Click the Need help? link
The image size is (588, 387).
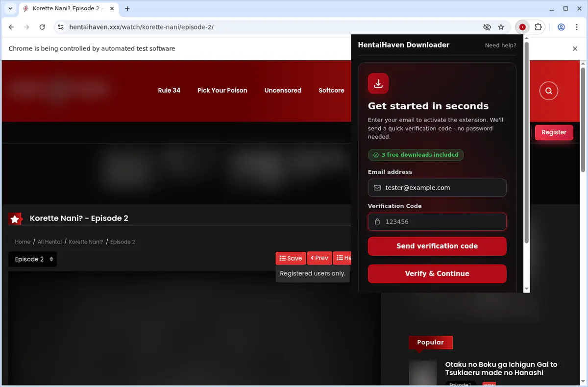(500, 46)
